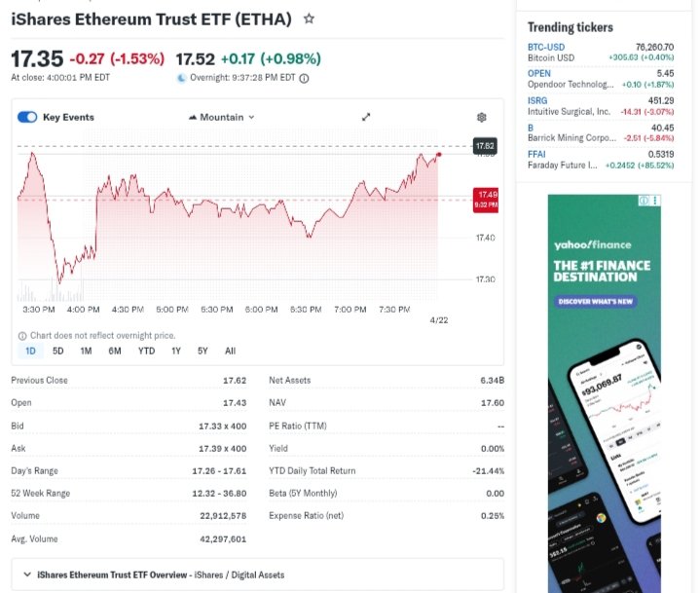Click the ad info icon
The image size is (700, 593).
point(643,201)
